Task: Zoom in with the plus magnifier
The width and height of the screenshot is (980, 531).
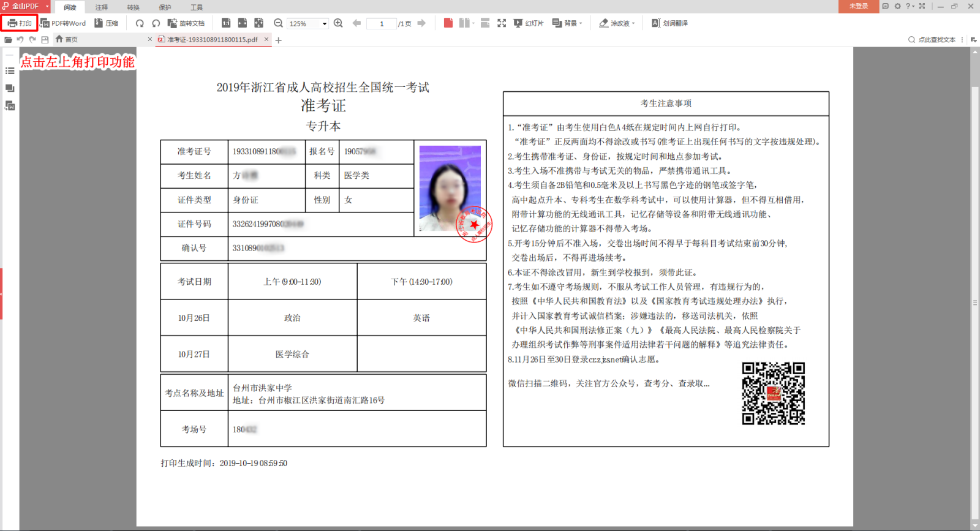Action: (338, 23)
